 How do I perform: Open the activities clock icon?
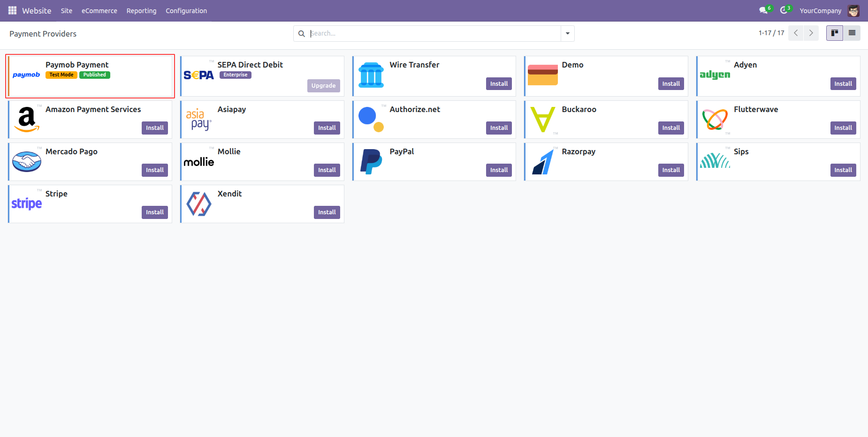pos(784,10)
